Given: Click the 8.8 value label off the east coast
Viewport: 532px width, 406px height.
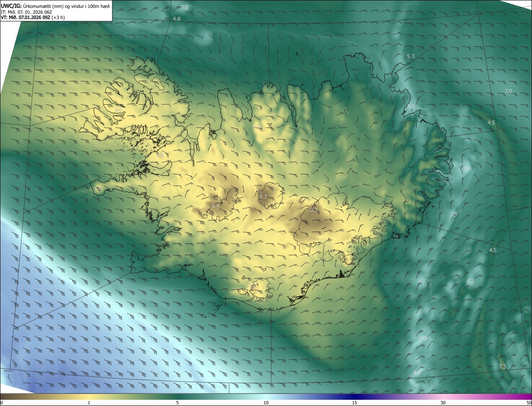Looking at the screenshot, I should 467,168.
